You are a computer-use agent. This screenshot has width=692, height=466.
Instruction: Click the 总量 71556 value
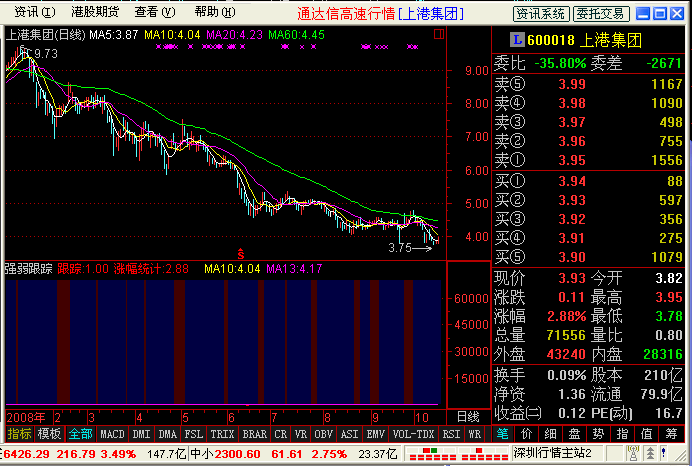tap(566, 335)
